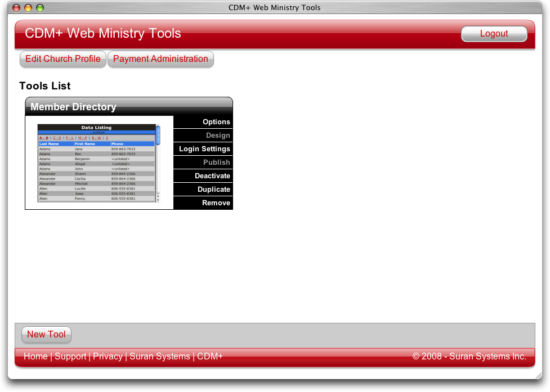Image resolution: width=550 pixels, height=392 pixels.
Task: Remove the Member Directory tool
Action: (216, 203)
